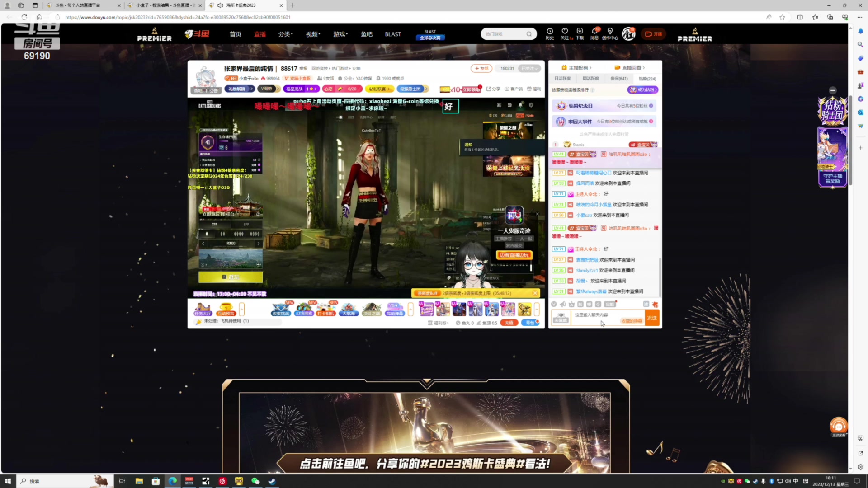Expand the task icons panel arrow
This screenshot has width=868, height=488.
point(242,310)
